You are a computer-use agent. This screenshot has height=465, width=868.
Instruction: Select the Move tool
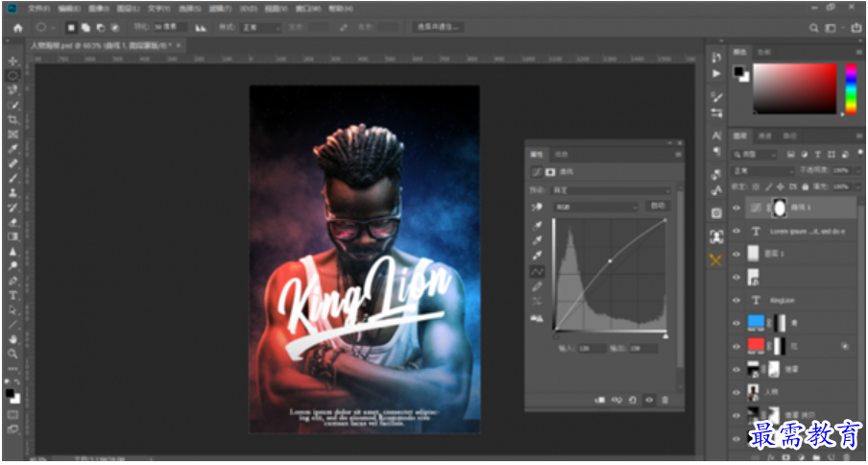[12, 61]
